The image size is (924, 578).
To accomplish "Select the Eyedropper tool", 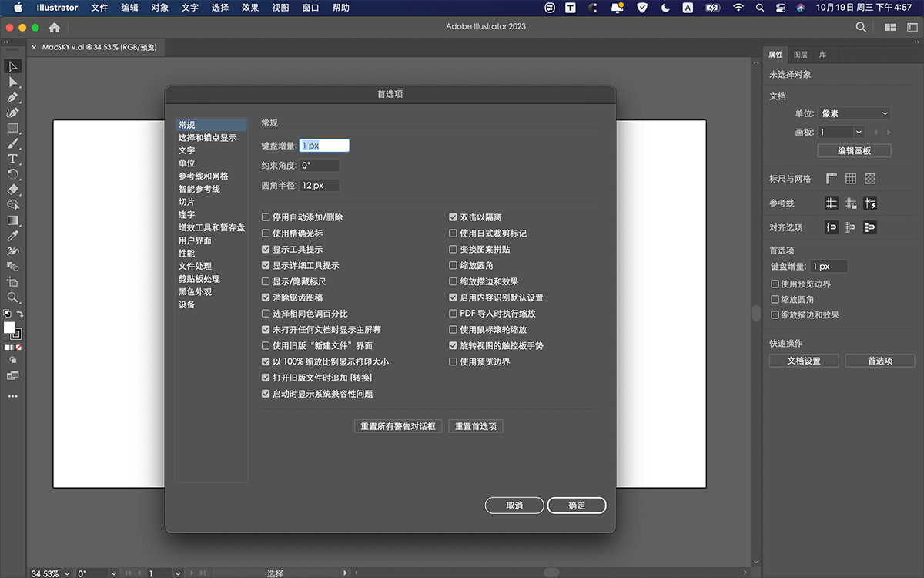I will (13, 236).
